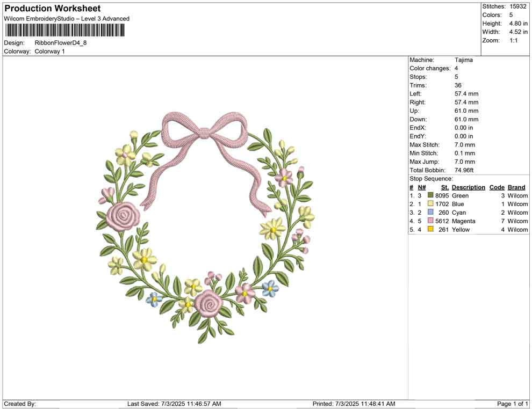Click the Description column header

click(x=468, y=187)
